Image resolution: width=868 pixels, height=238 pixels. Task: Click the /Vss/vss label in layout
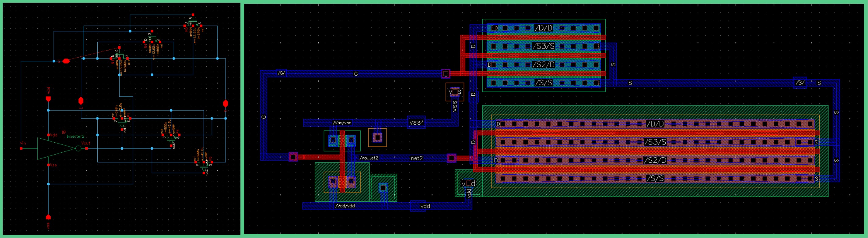[x=342, y=123]
